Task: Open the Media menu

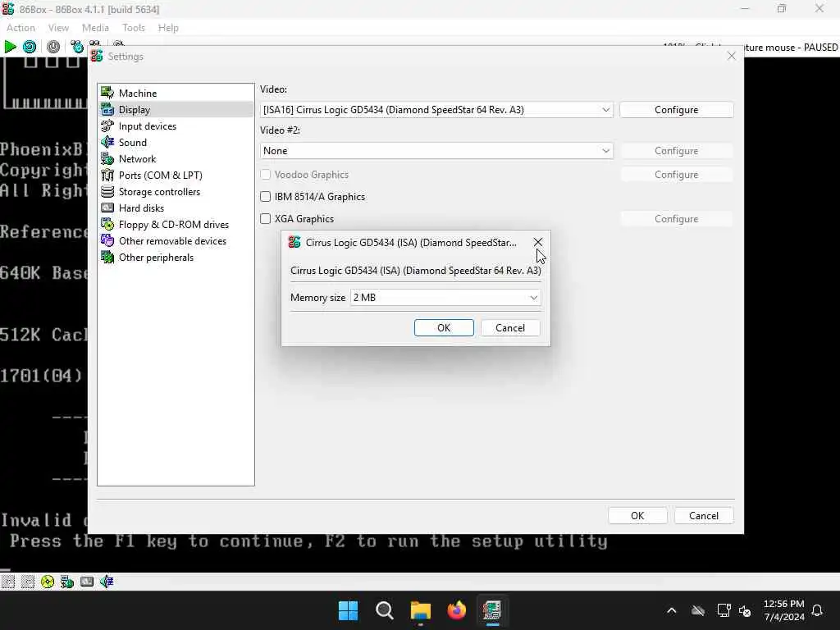Action: (95, 28)
